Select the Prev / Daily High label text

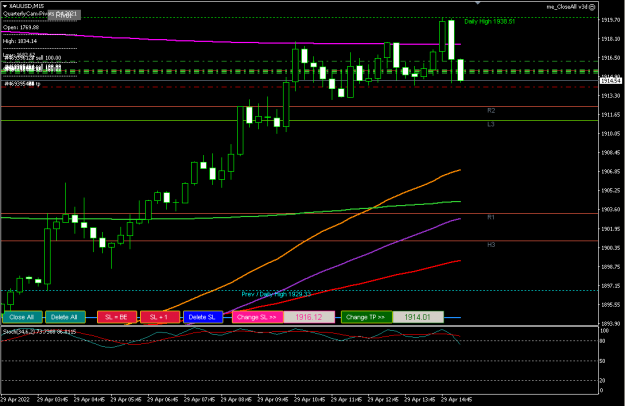(276, 294)
